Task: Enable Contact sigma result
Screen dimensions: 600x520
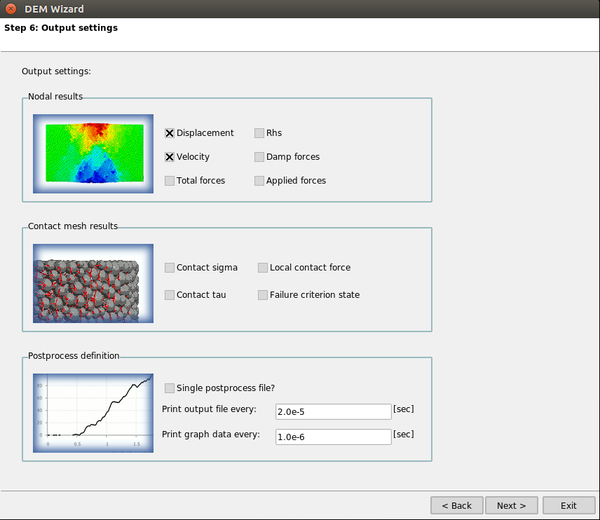Action: click(x=170, y=268)
